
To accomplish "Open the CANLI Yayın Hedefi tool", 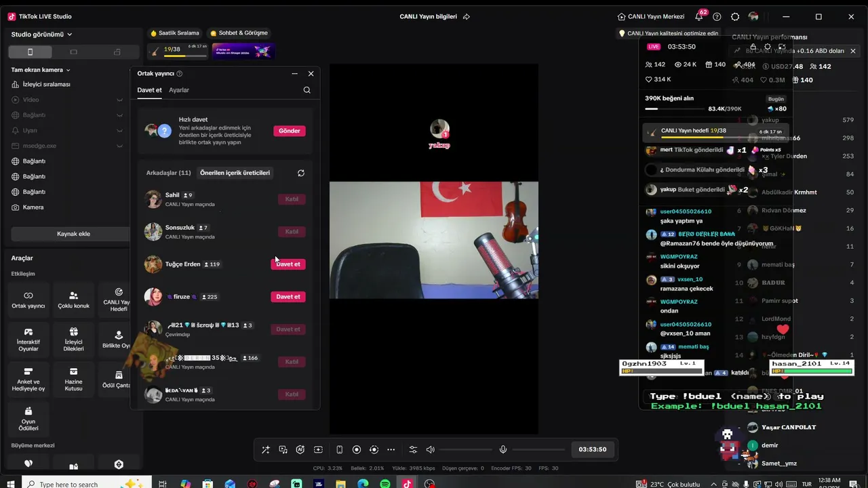I will [x=115, y=300].
